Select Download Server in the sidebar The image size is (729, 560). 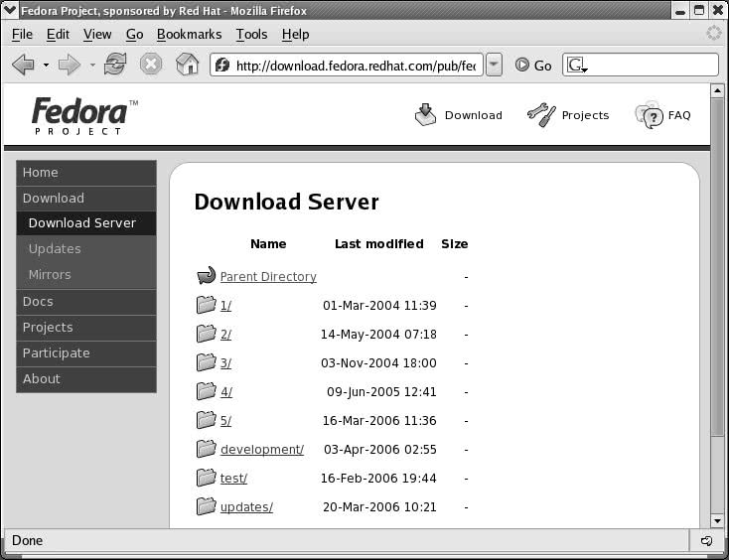(x=86, y=223)
